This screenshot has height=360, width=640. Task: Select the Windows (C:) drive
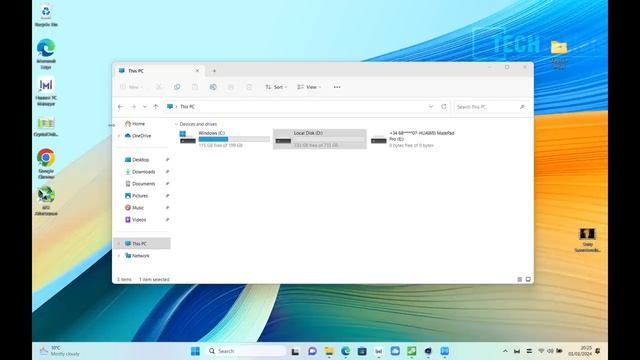224,139
